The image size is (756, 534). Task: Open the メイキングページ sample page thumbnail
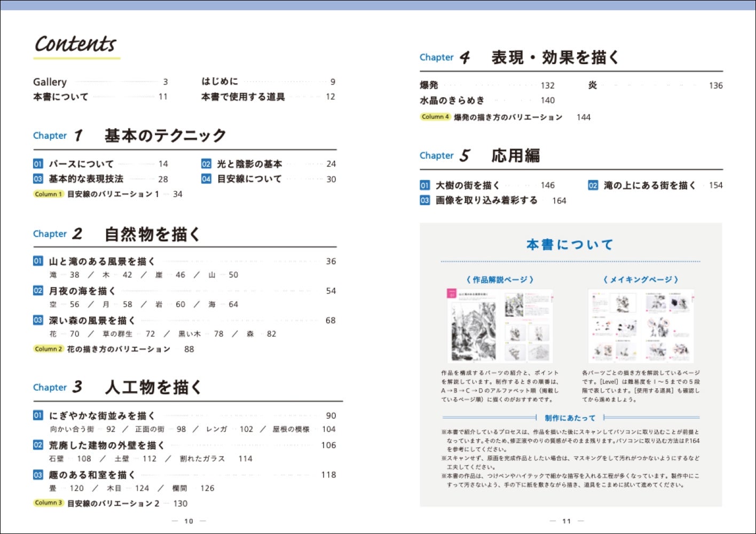pyautogui.click(x=641, y=326)
